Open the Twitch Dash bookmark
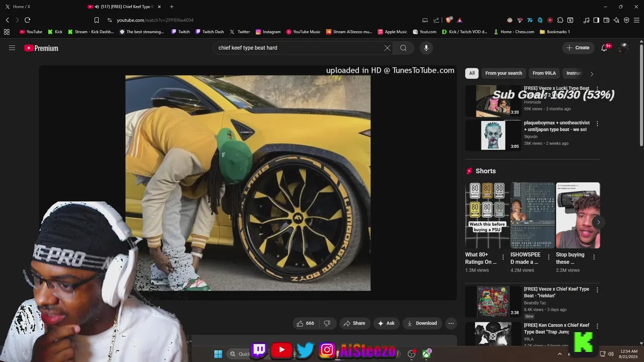 [x=209, y=32]
